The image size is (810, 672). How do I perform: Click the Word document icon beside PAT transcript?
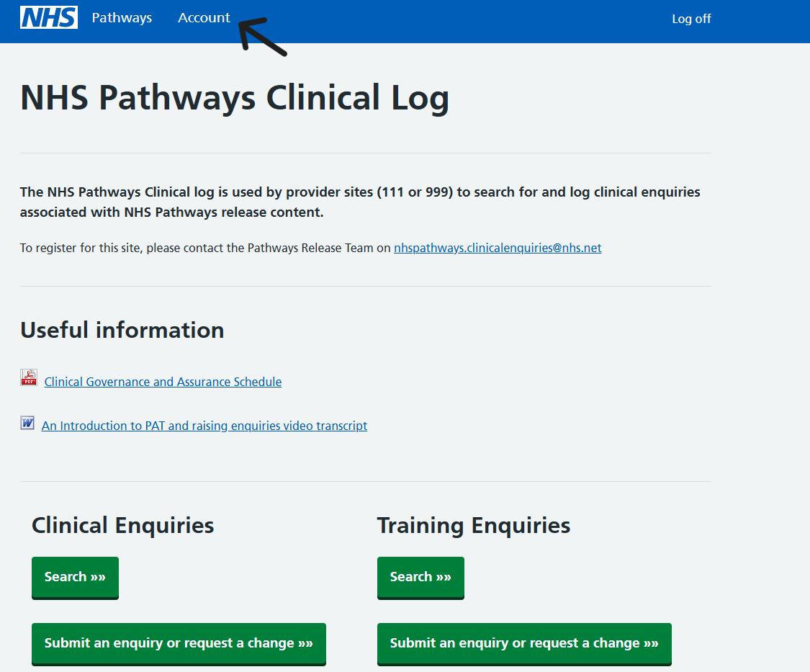[27, 423]
